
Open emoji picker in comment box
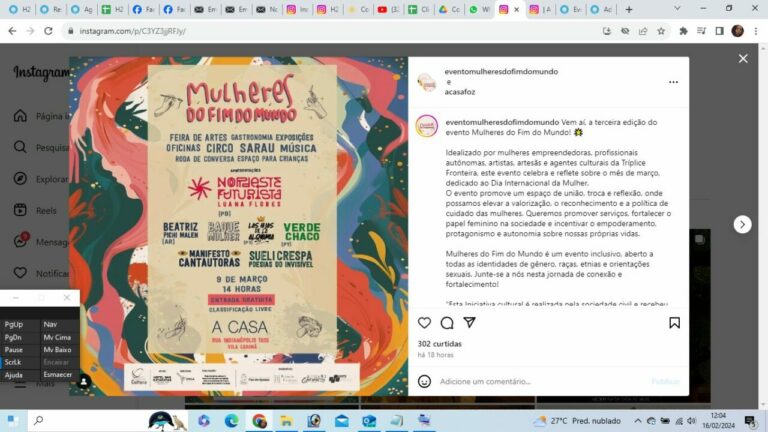(424, 381)
